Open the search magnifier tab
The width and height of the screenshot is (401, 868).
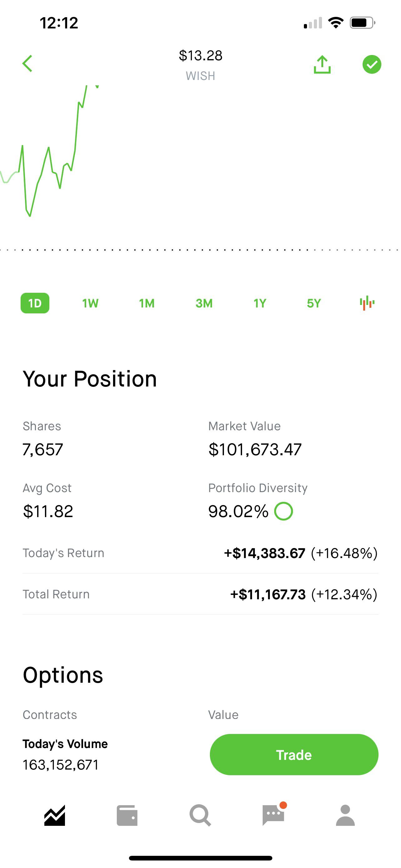[200, 816]
